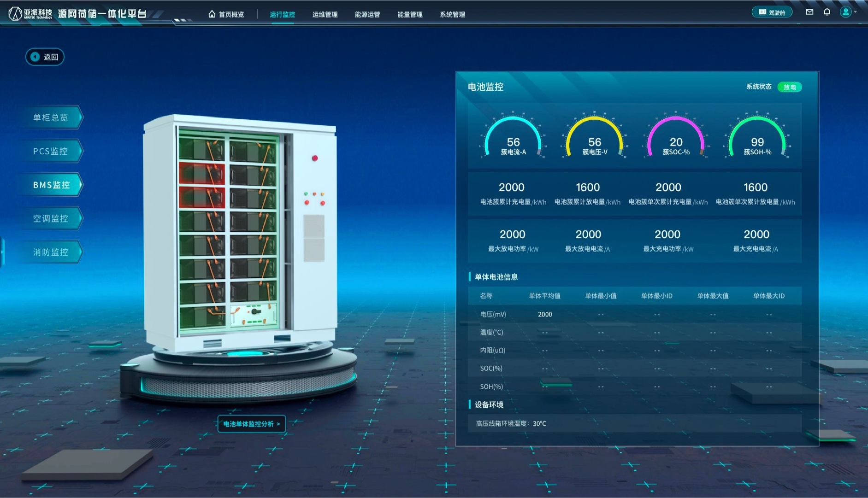Click the 系统状态 label
Viewport: 868px width, 498px height.
759,87
